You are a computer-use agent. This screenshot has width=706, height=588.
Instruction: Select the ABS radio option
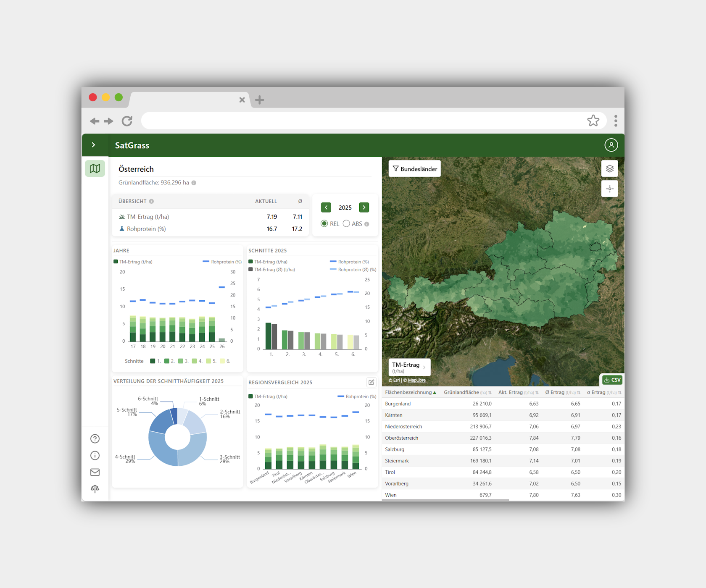point(346,223)
